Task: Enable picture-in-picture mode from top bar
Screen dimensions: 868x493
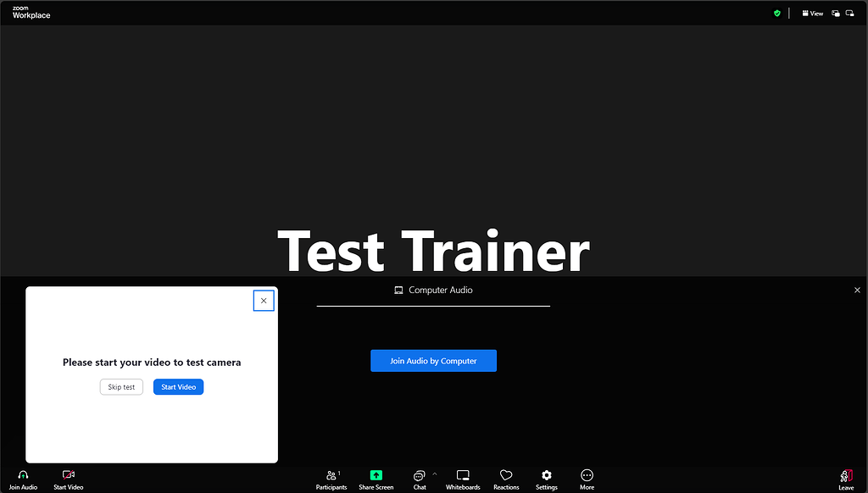Action: 835,13
